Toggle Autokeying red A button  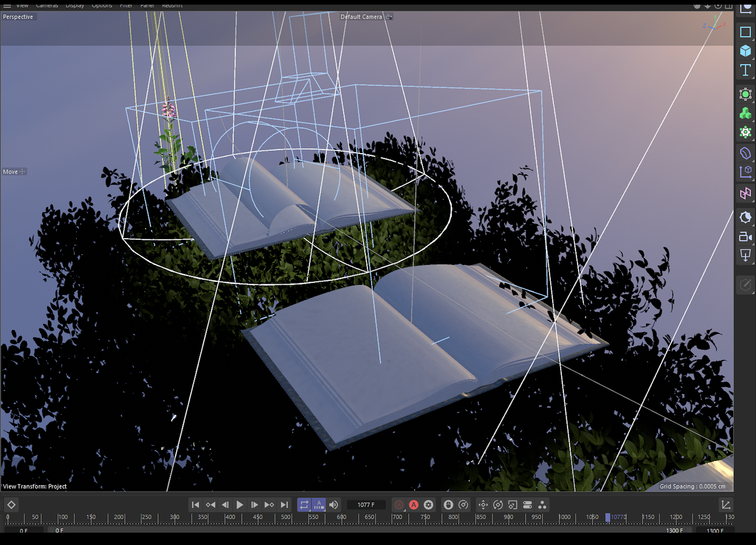point(413,505)
